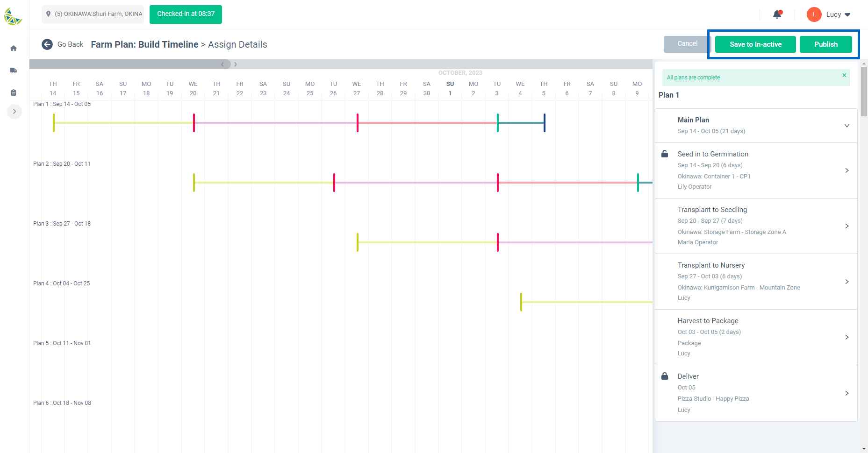Expand the sidebar with the arrow button
The height and width of the screenshot is (453, 868).
tap(14, 112)
